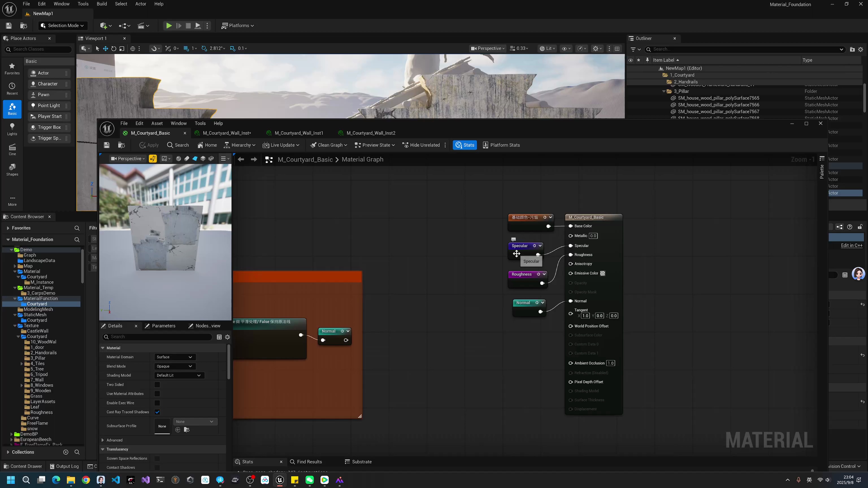Open the Lit view mode dropdown
This screenshot has width=868, height=488.
coord(547,49)
